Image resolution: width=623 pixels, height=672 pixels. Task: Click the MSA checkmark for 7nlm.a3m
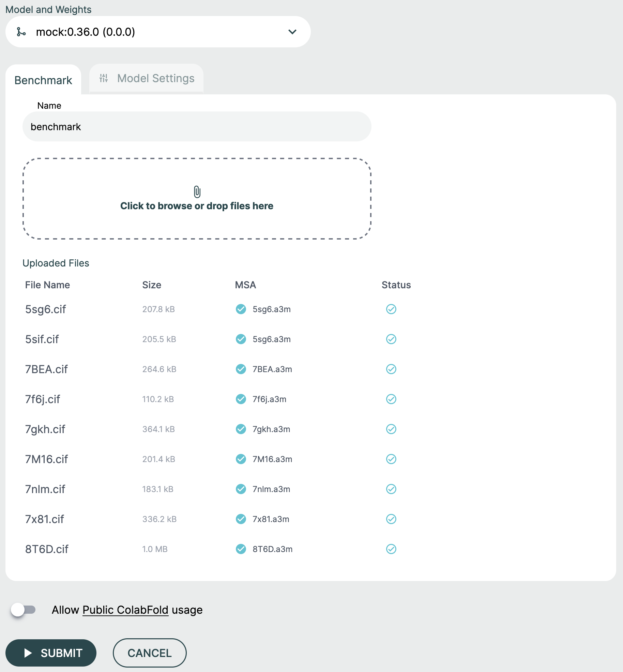pyautogui.click(x=241, y=489)
